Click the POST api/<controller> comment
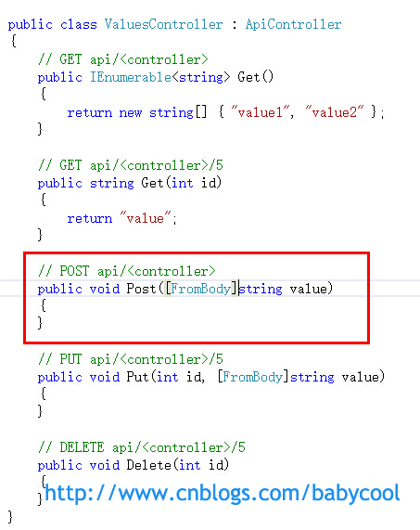This screenshot has height=530, width=420. tap(127, 271)
